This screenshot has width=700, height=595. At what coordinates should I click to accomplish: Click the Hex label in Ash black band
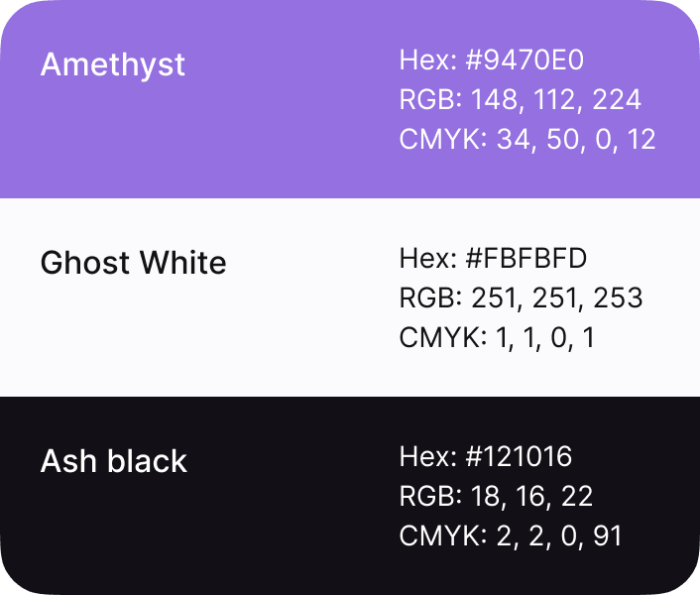click(x=428, y=456)
